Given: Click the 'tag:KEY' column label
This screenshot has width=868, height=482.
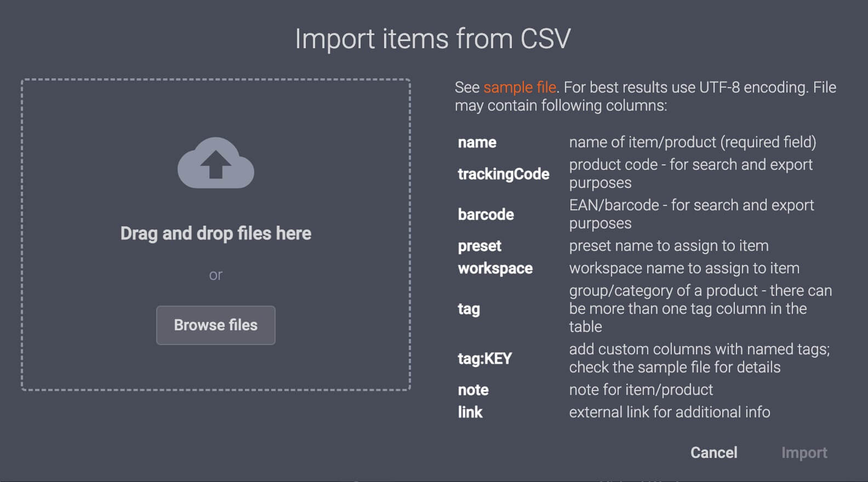Looking at the screenshot, I should pyautogui.click(x=484, y=359).
